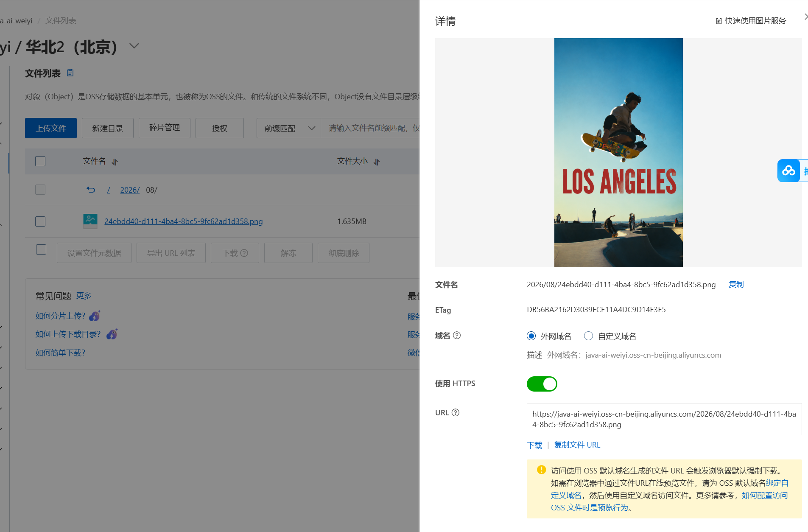
Task: Click the 文件大小 column header text
Action: [x=352, y=161]
